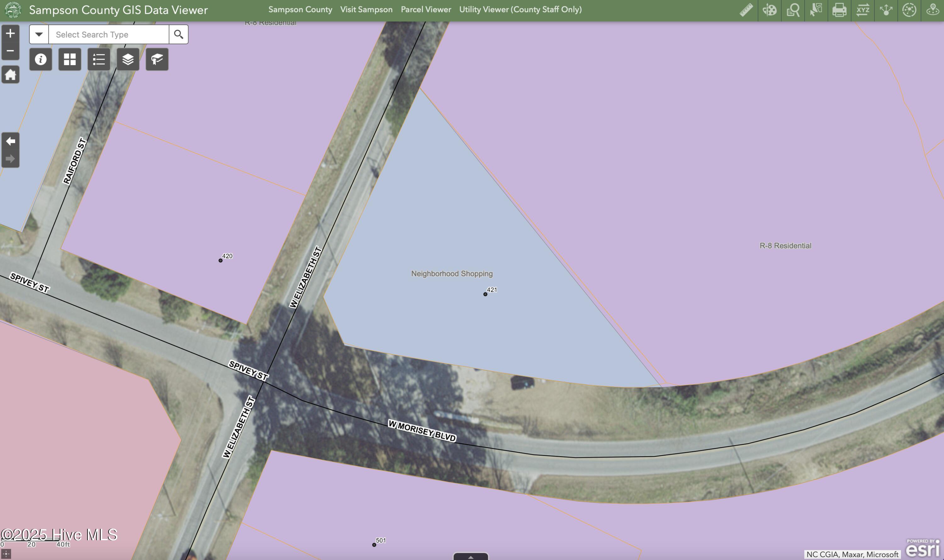Screen dimensions: 944x560
Task: Click the address point 421
Action: click(x=485, y=294)
